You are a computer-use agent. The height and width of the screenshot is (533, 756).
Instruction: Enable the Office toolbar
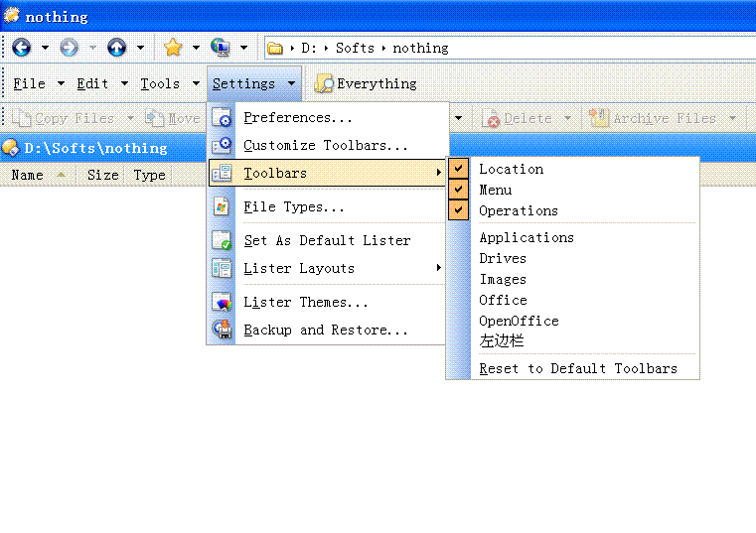click(572, 300)
